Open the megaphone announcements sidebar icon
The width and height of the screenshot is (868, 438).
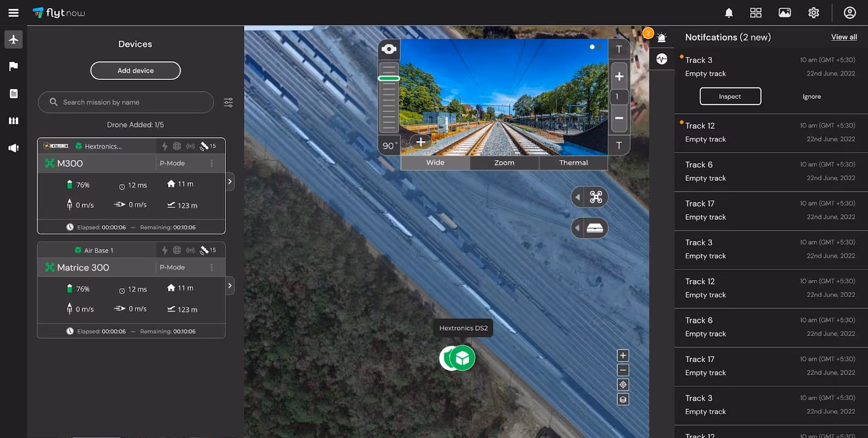point(14,148)
